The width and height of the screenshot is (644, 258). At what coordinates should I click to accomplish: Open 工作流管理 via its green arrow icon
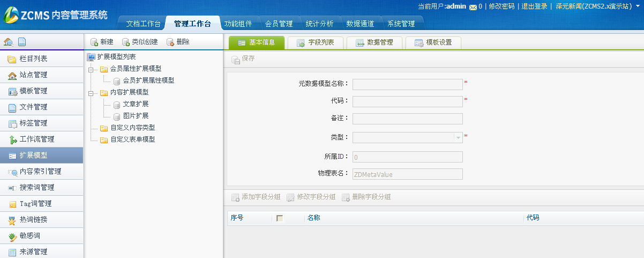click(13, 139)
